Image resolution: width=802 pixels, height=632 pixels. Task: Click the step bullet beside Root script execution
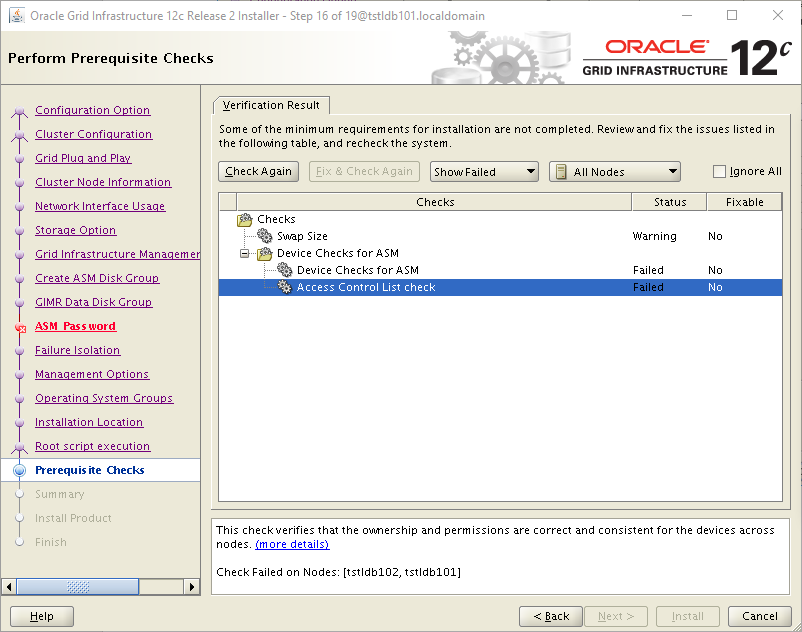pos(19,447)
